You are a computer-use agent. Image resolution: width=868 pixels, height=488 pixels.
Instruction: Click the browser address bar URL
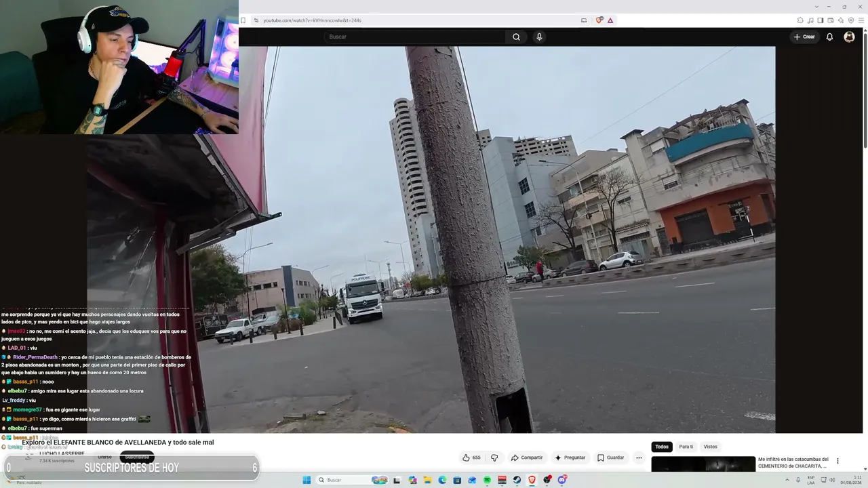(x=312, y=20)
